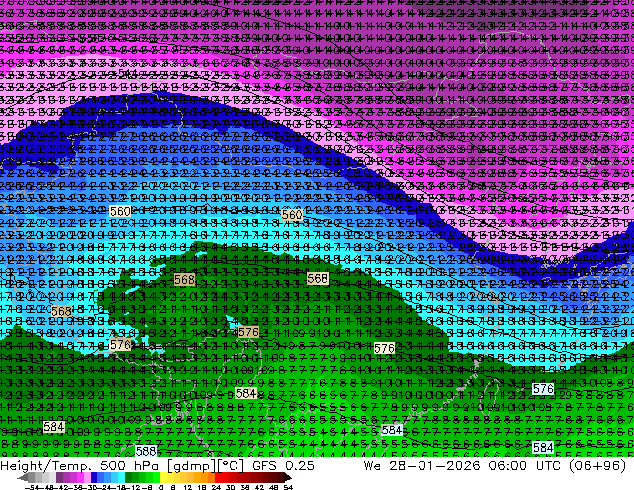Viewport: 634px width, 490px height.
Task: Click the gray arrow end of the legend
Action: pyautogui.click(x=23, y=478)
